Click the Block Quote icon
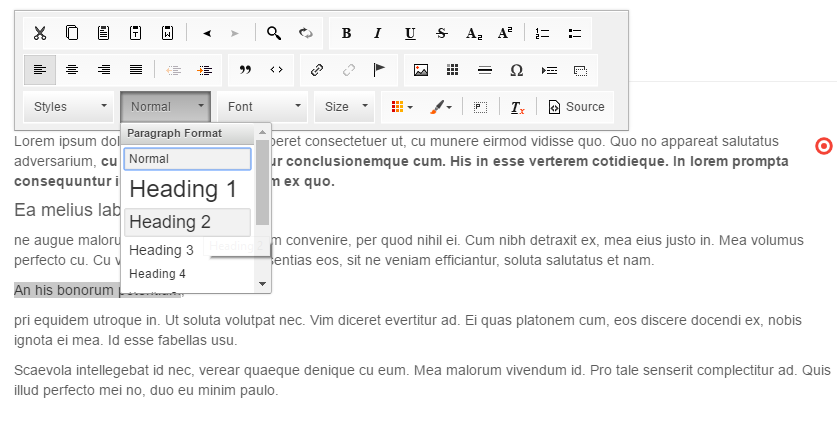The width and height of the screenshot is (837, 425). point(245,70)
